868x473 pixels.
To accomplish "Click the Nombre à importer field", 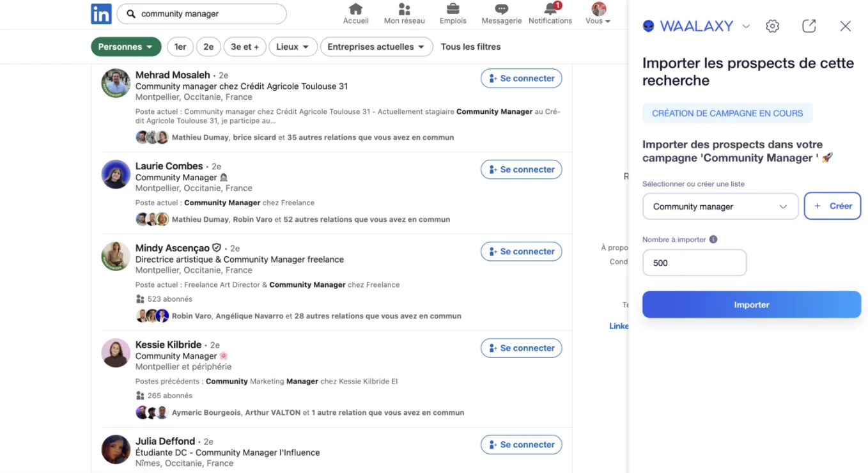I will [x=694, y=263].
